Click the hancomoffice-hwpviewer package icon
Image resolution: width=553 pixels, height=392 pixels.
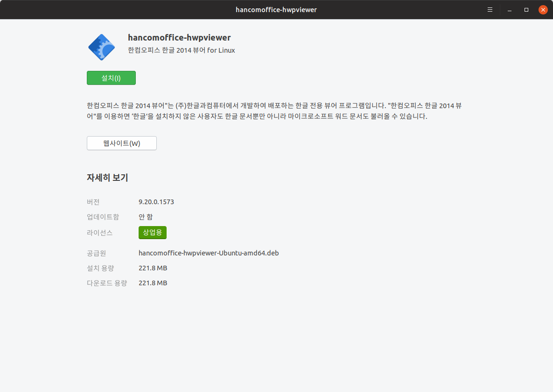click(102, 47)
